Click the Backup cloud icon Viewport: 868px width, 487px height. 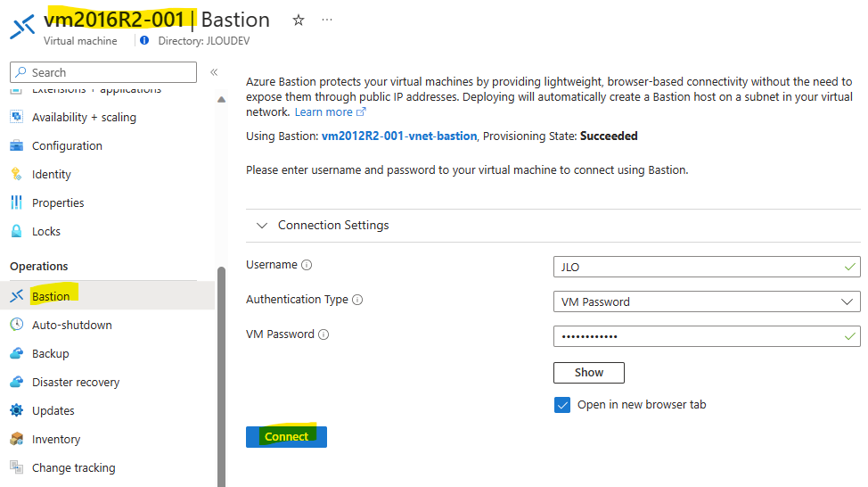coord(17,353)
